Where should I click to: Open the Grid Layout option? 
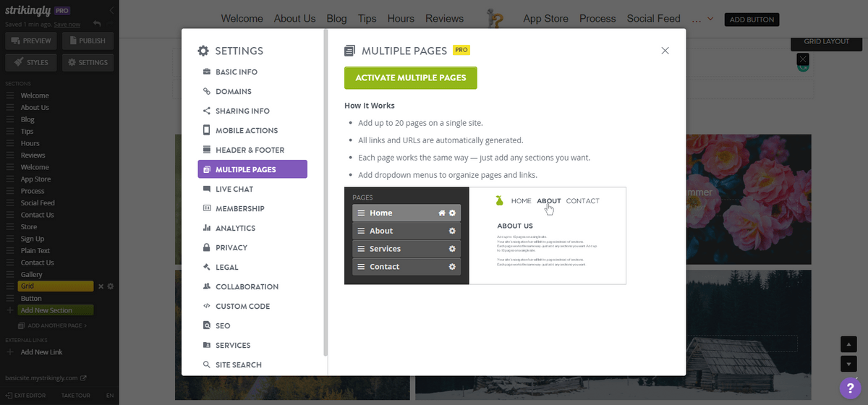click(827, 41)
